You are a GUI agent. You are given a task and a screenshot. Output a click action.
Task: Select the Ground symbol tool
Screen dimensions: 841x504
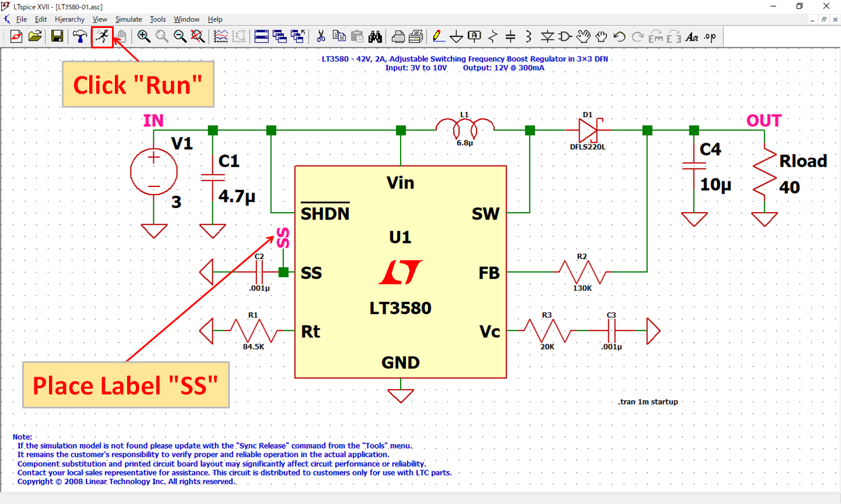pos(457,37)
